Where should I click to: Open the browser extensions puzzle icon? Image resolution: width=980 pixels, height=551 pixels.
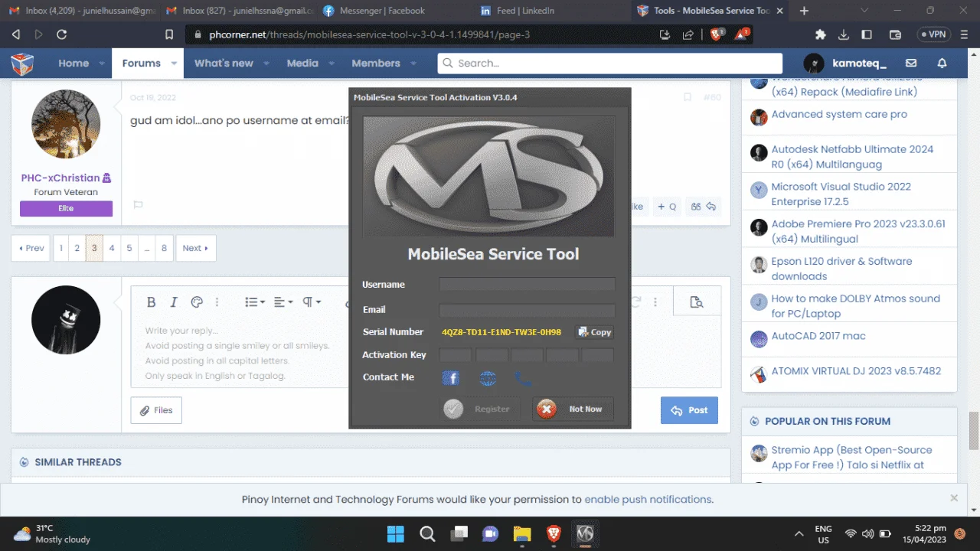[821, 34]
